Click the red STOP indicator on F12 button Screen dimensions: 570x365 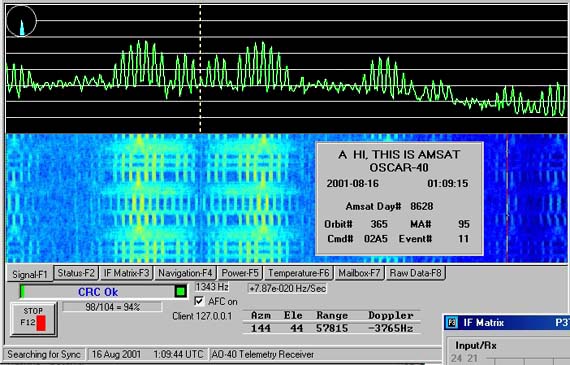click(x=41, y=323)
